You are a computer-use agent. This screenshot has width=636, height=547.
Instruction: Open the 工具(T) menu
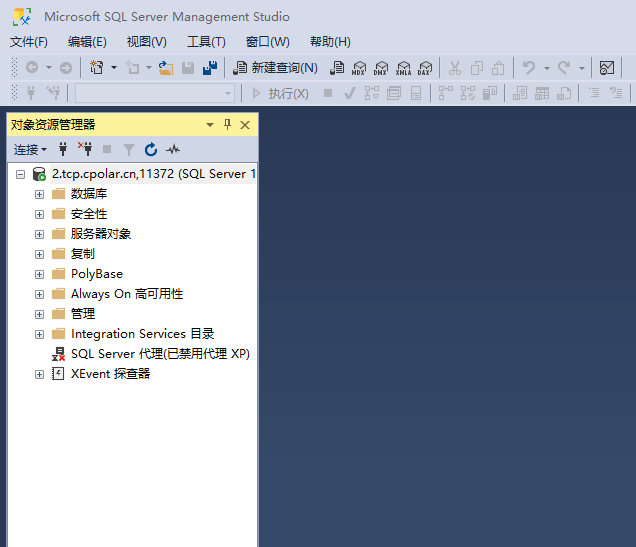(206, 42)
